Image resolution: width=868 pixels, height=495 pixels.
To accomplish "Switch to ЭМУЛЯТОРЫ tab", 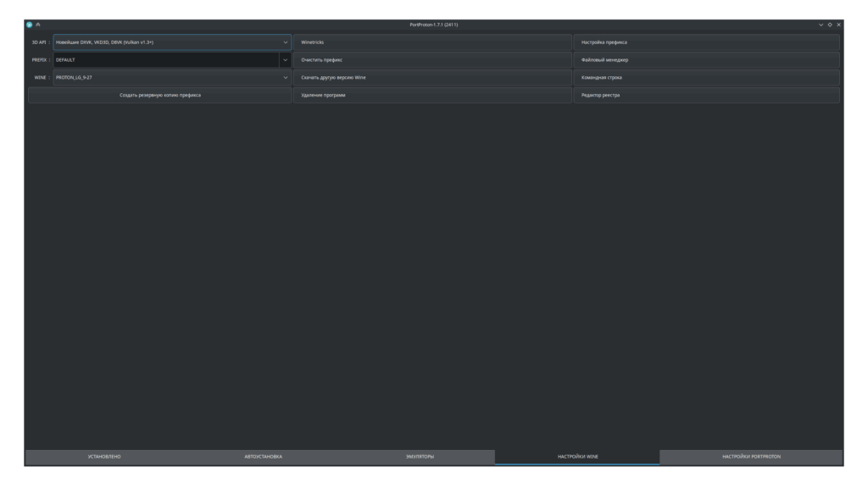I will point(420,457).
